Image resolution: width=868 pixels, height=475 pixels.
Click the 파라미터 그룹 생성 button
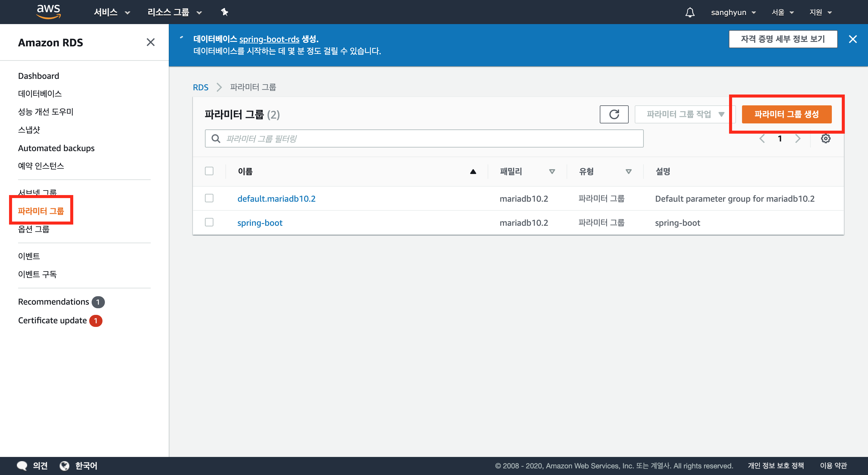tap(786, 114)
